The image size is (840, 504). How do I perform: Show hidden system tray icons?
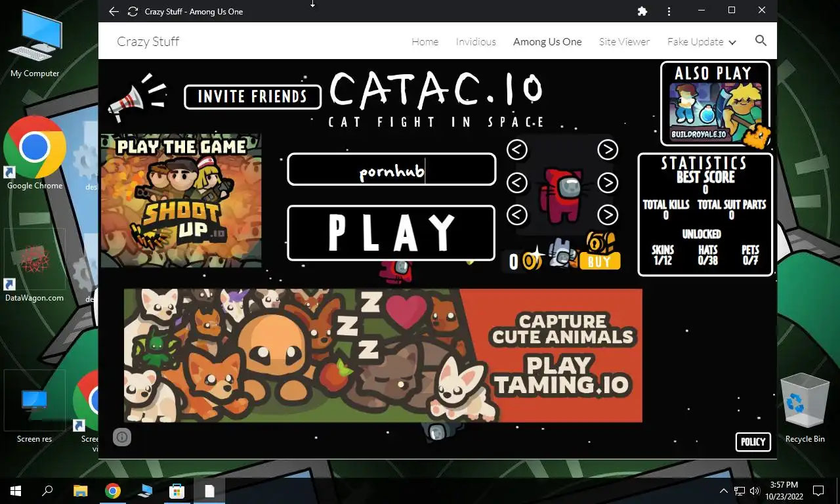(724, 490)
